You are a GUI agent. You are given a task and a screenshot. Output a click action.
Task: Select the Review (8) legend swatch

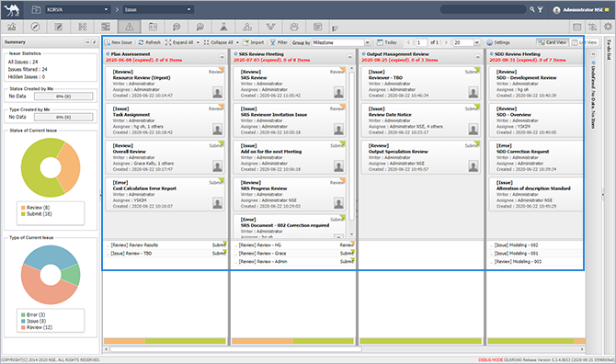pos(23,208)
